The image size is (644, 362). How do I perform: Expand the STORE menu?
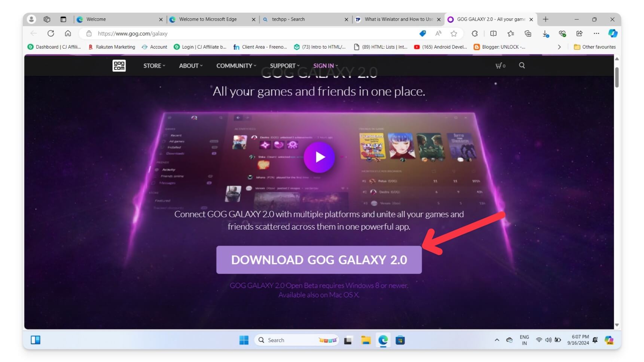click(153, 65)
